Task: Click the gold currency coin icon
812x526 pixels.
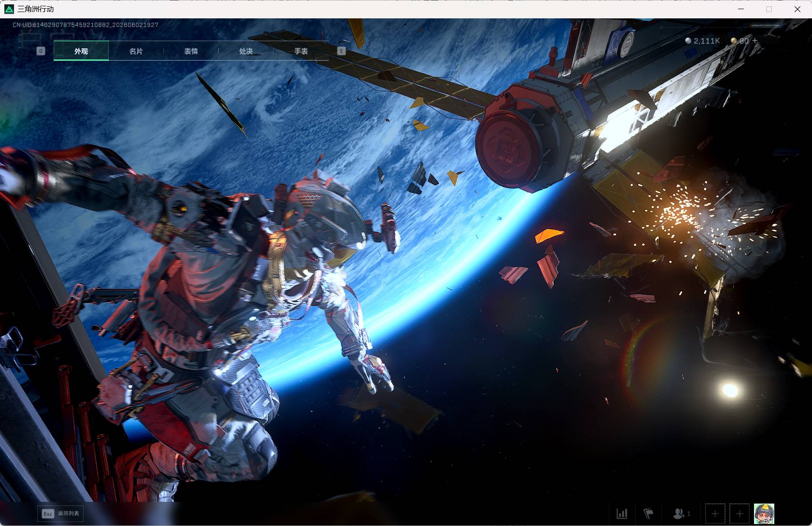Action: 734,41
